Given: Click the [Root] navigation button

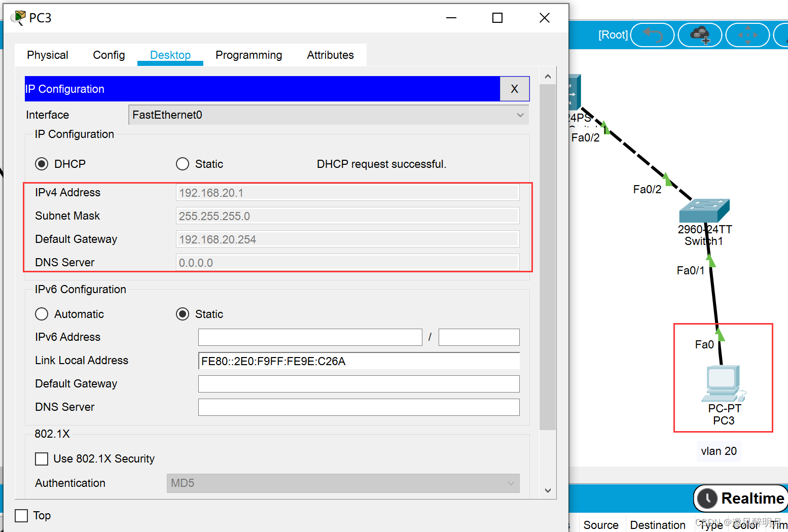Looking at the screenshot, I should click(x=613, y=34).
